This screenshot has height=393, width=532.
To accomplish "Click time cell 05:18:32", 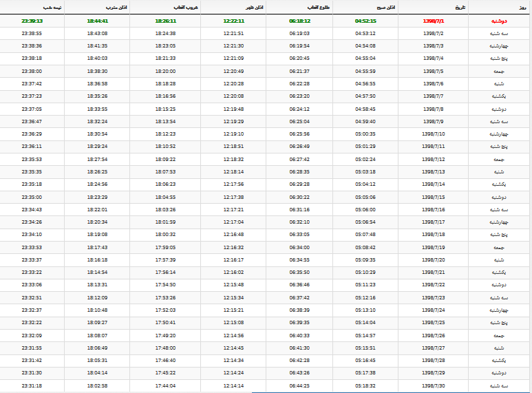I will (x=365, y=386).
